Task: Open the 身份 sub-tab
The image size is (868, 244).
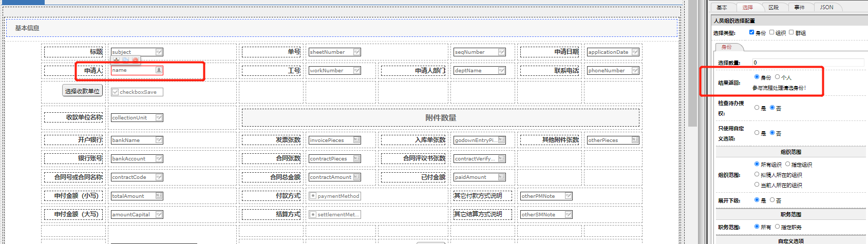Action: (727, 47)
